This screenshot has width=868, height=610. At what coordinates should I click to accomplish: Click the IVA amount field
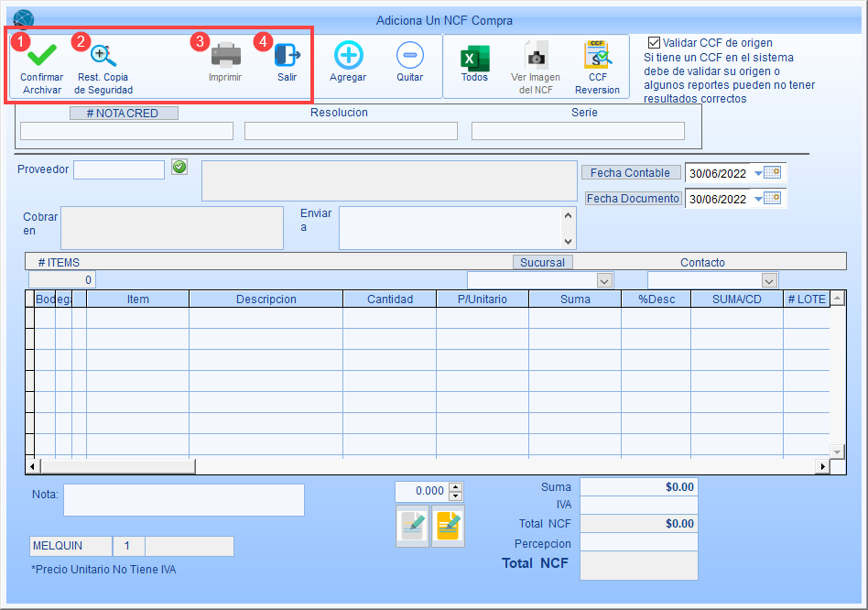click(639, 505)
